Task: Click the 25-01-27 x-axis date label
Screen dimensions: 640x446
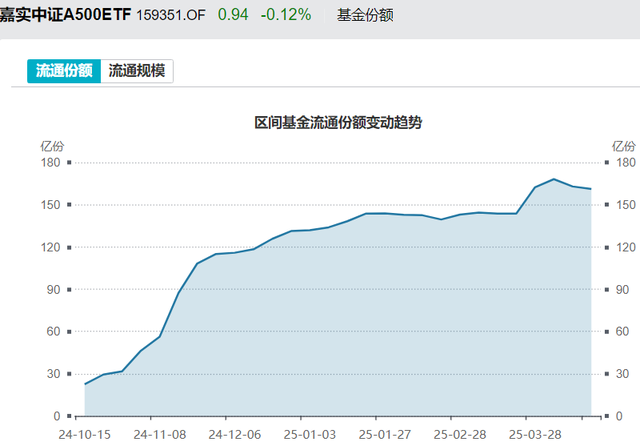Action: [385, 435]
